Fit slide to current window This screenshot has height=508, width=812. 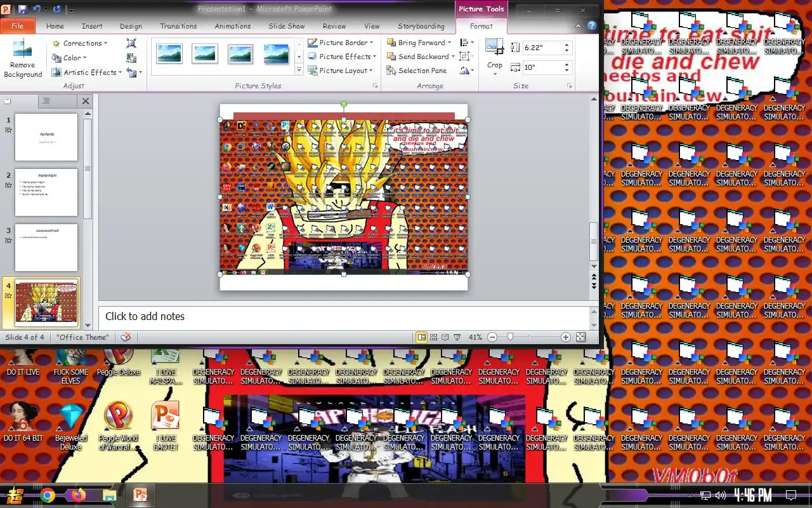point(580,337)
